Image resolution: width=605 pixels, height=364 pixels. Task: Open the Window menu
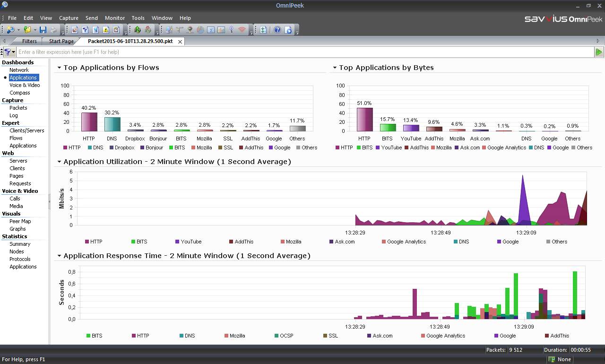(162, 18)
